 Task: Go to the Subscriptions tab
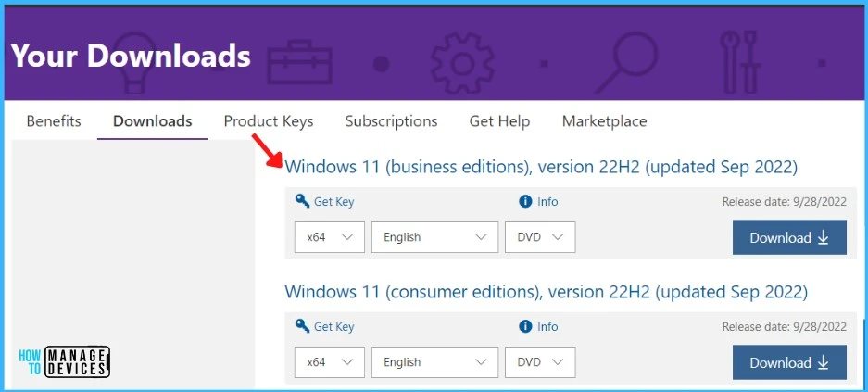click(391, 121)
